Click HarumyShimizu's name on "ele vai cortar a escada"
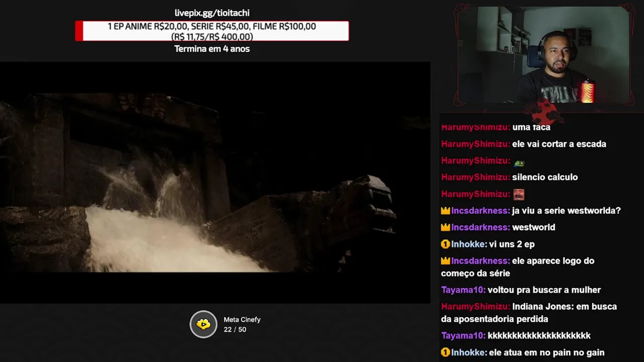 click(475, 144)
